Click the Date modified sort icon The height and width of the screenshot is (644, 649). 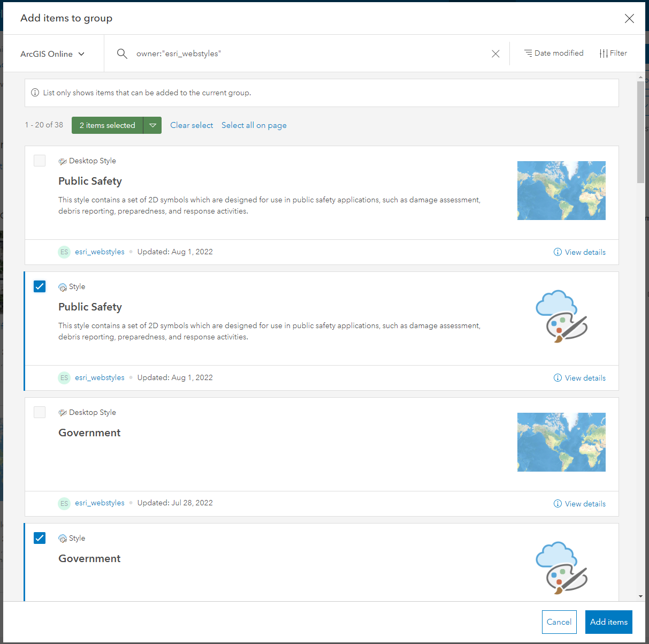(528, 53)
